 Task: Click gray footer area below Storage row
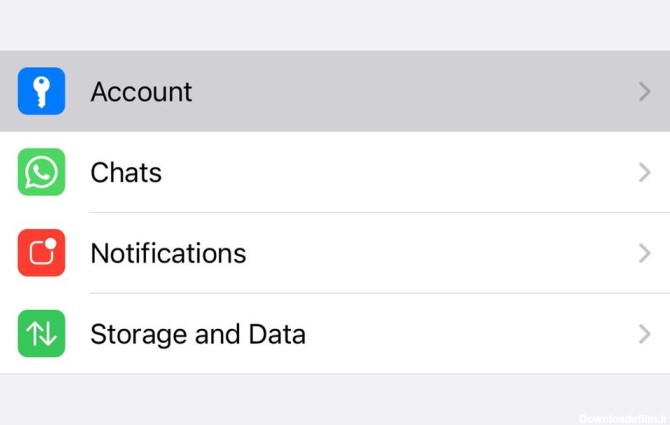coord(300,400)
